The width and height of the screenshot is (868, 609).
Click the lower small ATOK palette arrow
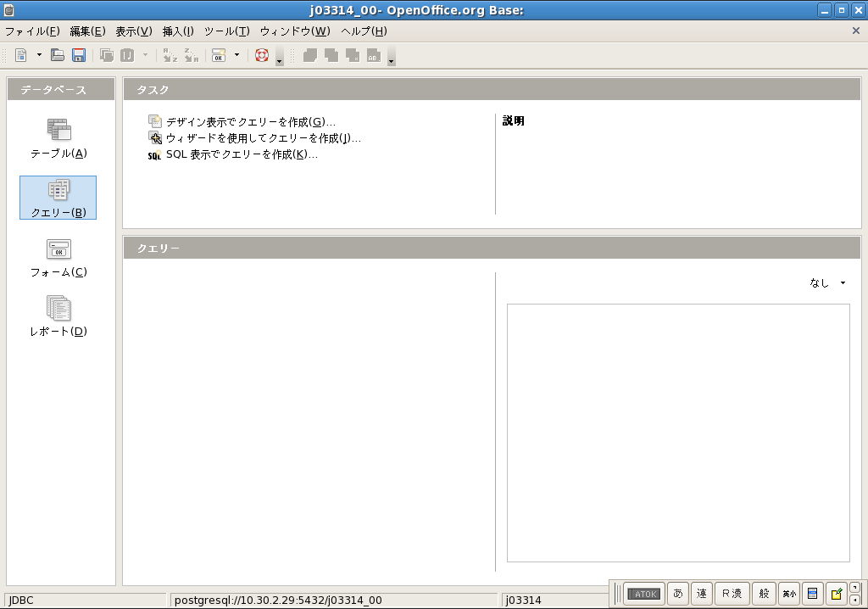[854, 600]
